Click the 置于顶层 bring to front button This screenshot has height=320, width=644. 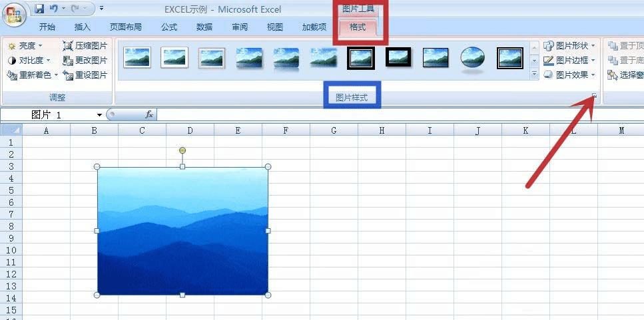pos(625,45)
